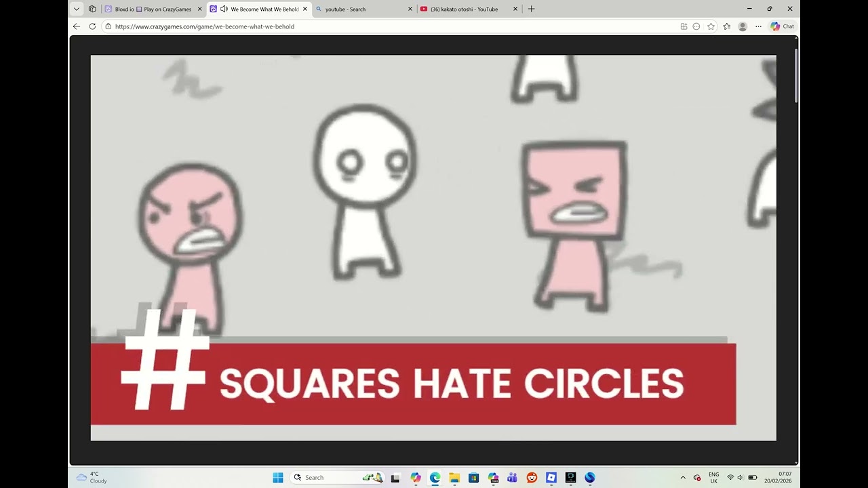Change the ENG UK keyboard language

click(714, 477)
